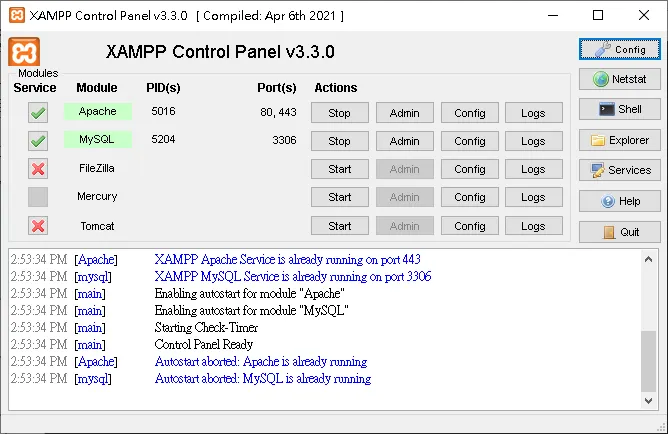Click the disabled Tomcat Admin button
The width and height of the screenshot is (668, 434).
pos(405,226)
